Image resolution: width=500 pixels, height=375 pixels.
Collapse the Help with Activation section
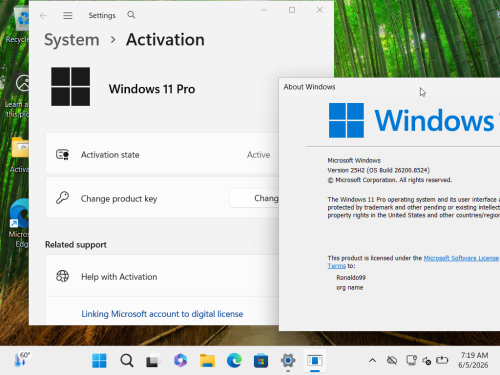(x=162, y=276)
